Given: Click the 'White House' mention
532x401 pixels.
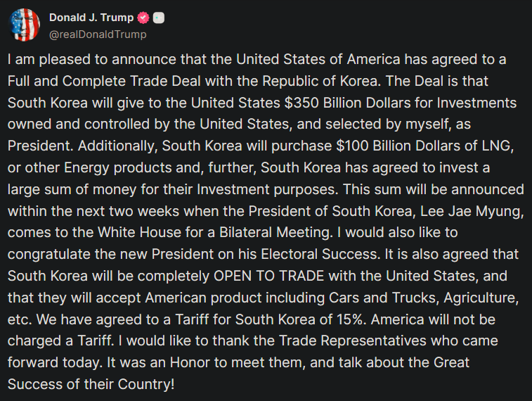Looking at the screenshot, I should 139,233.
